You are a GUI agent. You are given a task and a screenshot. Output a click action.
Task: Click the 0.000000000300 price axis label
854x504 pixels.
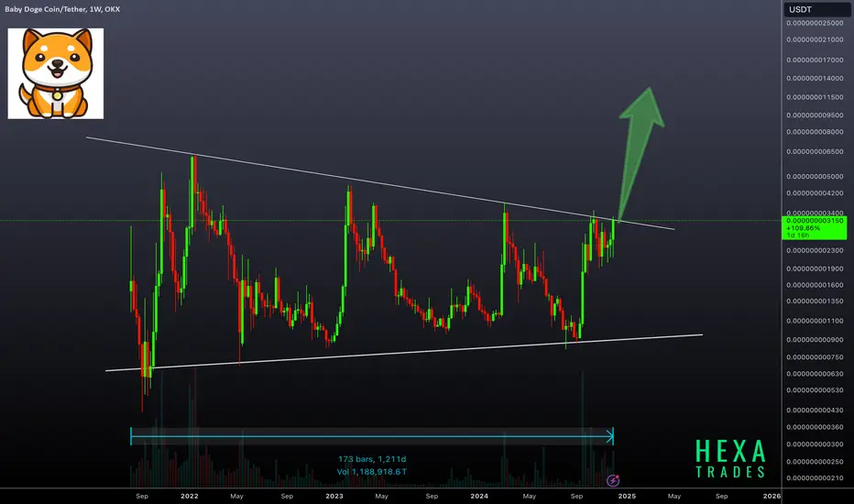(815, 444)
